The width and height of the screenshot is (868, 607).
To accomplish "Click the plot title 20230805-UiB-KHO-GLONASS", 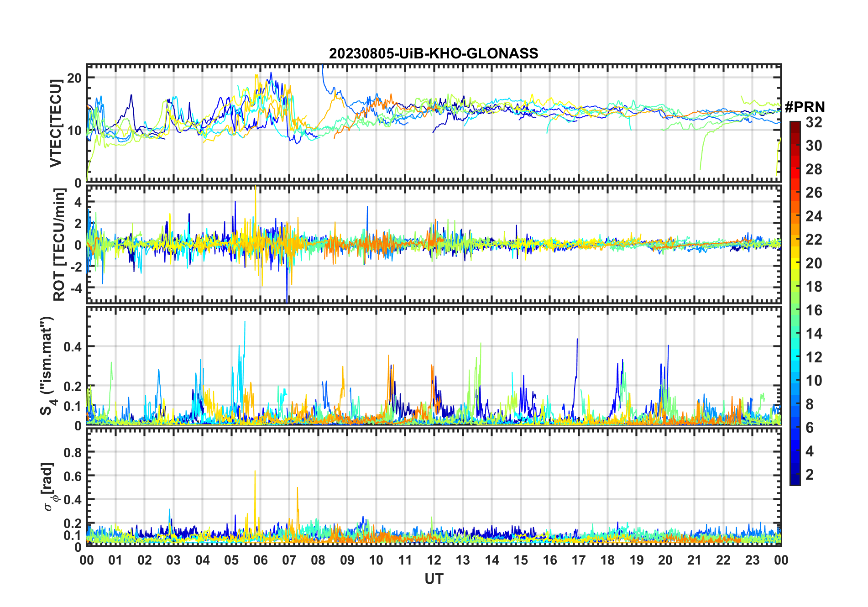I will (434, 53).
